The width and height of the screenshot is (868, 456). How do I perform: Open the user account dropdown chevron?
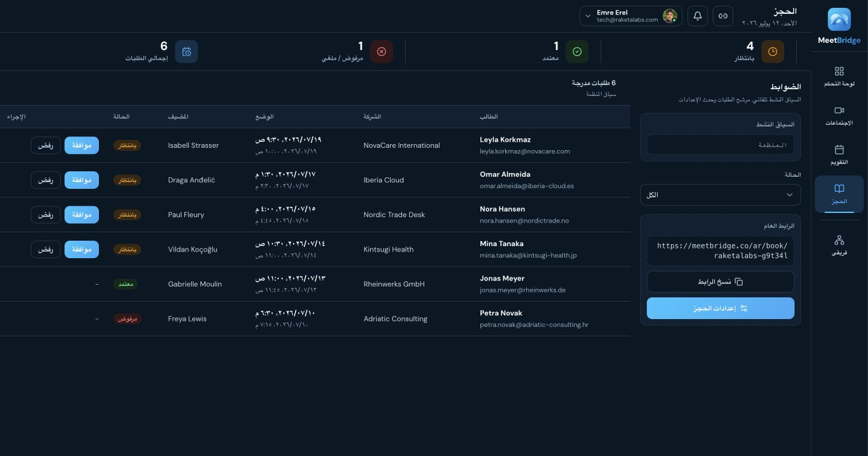(x=588, y=16)
